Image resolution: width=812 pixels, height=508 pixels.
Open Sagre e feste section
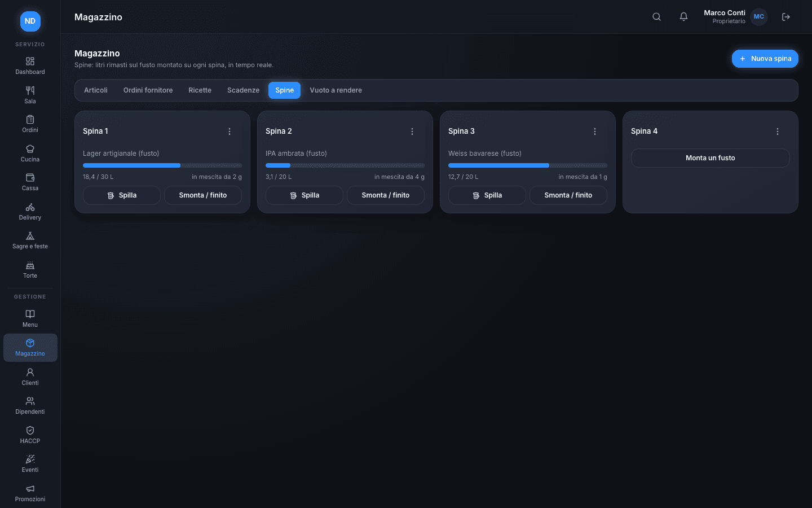pyautogui.click(x=30, y=240)
